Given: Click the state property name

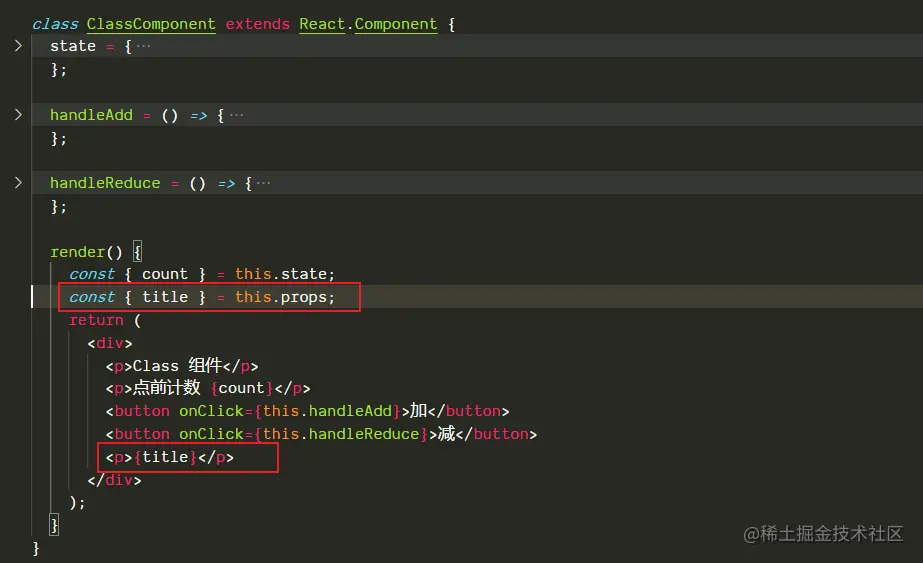Looking at the screenshot, I should [72, 46].
